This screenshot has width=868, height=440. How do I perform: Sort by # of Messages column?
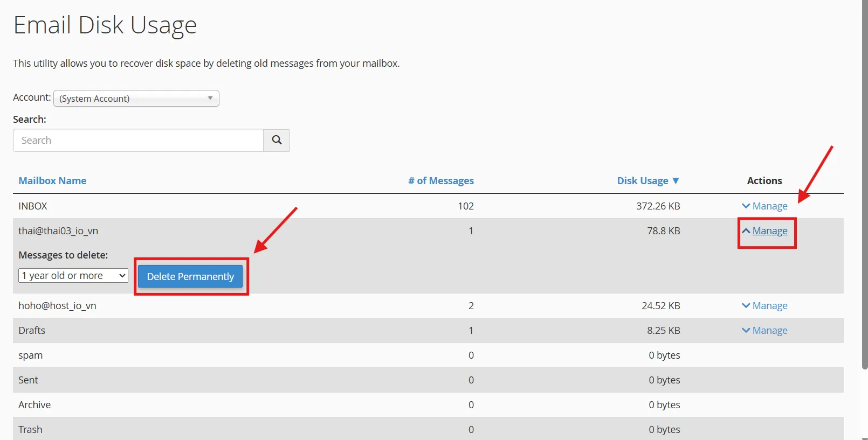click(440, 181)
